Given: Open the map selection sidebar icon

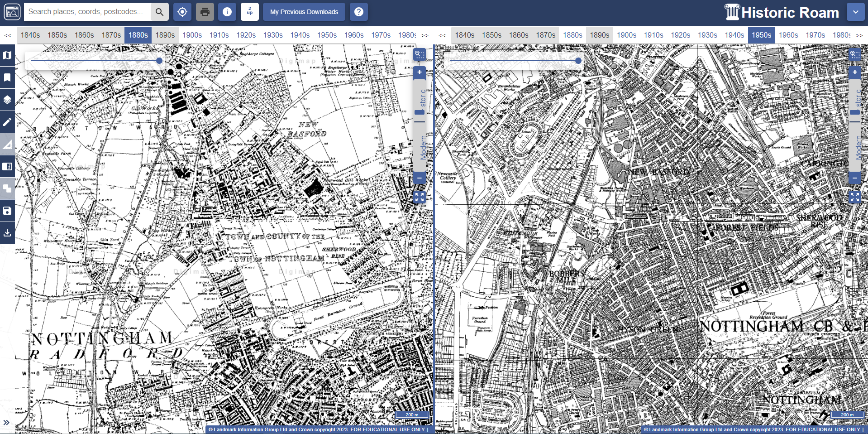Looking at the screenshot, I should click(7, 55).
